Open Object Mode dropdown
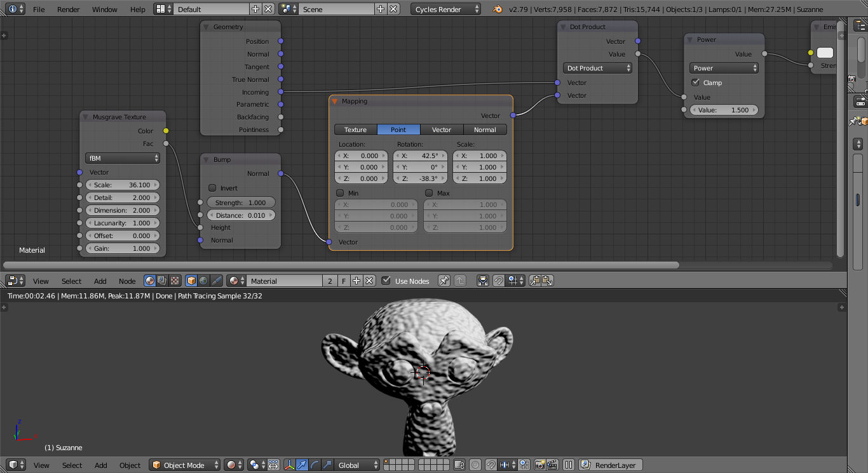868x473 pixels. (185, 465)
